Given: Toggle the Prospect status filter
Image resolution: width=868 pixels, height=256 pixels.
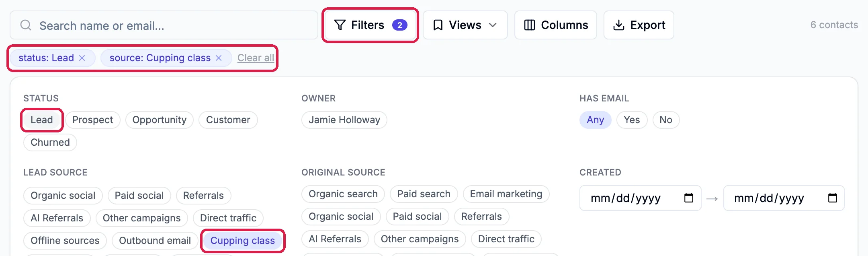Looking at the screenshot, I should point(93,120).
